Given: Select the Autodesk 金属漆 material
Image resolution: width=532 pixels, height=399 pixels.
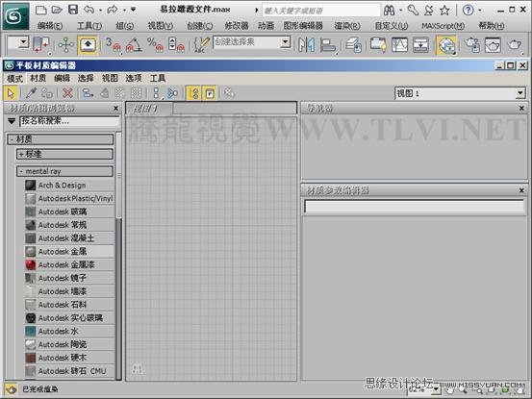Looking at the screenshot, I should [x=69, y=264].
